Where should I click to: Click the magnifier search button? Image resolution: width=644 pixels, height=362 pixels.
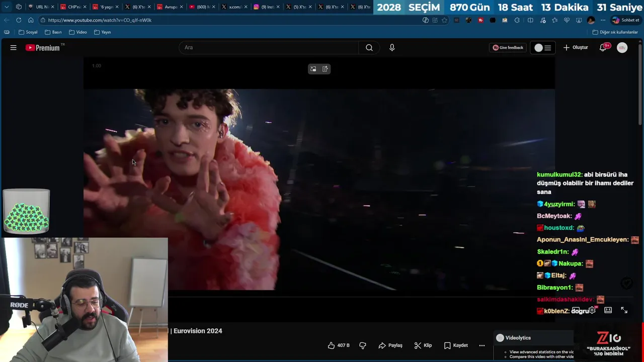pos(369,48)
